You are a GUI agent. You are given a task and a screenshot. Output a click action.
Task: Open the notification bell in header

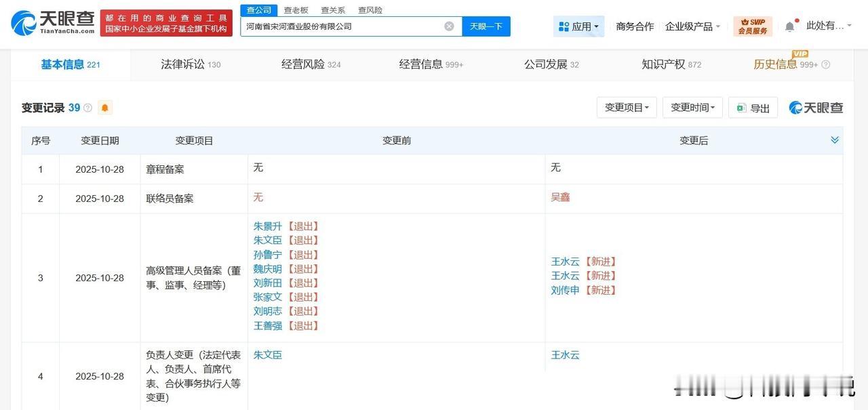coord(790,26)
